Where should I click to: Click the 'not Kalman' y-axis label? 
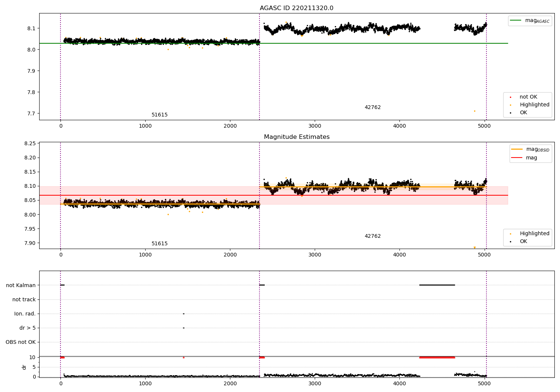click(x=21, y=286)
